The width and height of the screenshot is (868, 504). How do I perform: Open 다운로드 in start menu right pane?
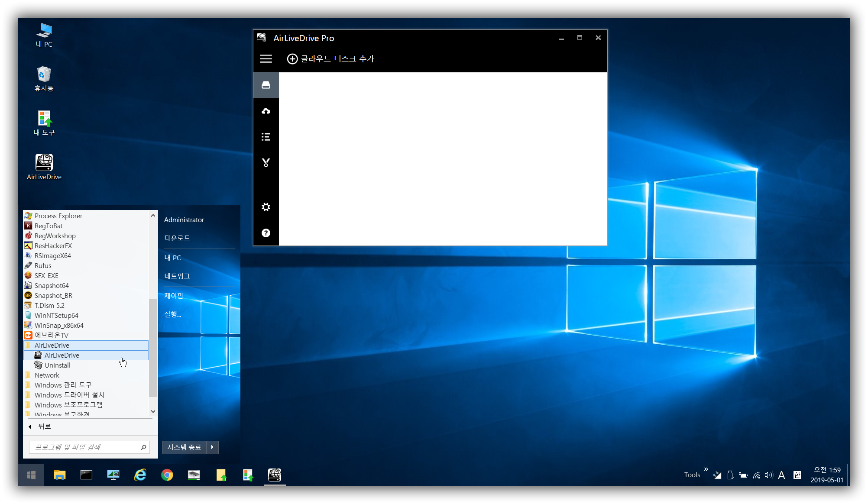coord(177,238)
